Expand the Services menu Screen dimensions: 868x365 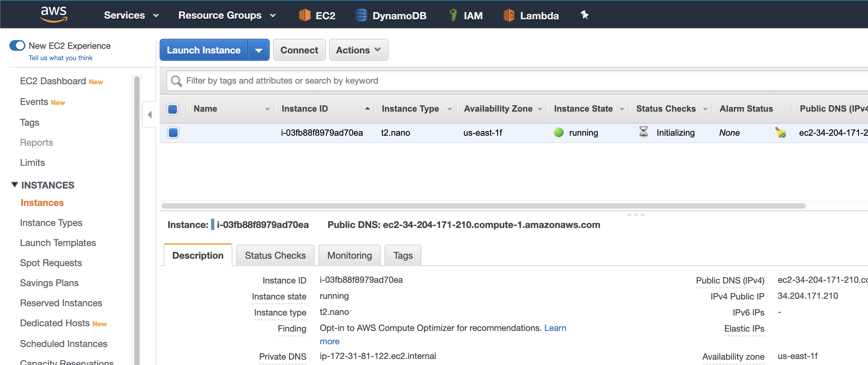tap(131, 15)
